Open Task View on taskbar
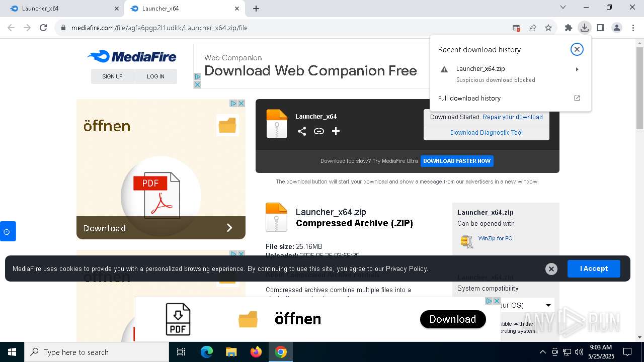 click(x=181, y=352)
